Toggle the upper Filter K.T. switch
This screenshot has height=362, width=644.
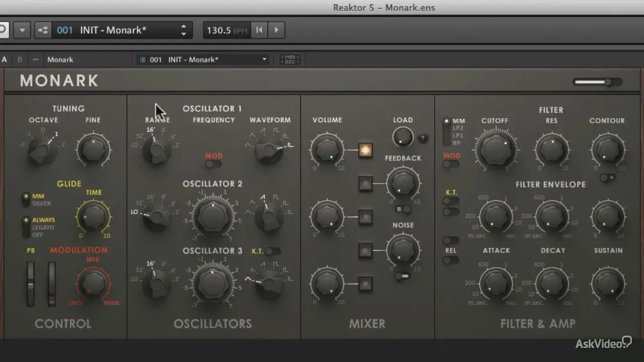coord(451,201)
